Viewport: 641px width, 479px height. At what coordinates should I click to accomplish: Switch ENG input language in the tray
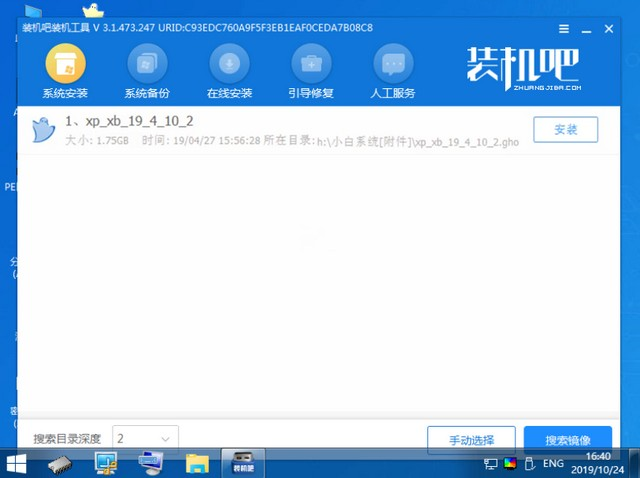click(x=551, y=464)
